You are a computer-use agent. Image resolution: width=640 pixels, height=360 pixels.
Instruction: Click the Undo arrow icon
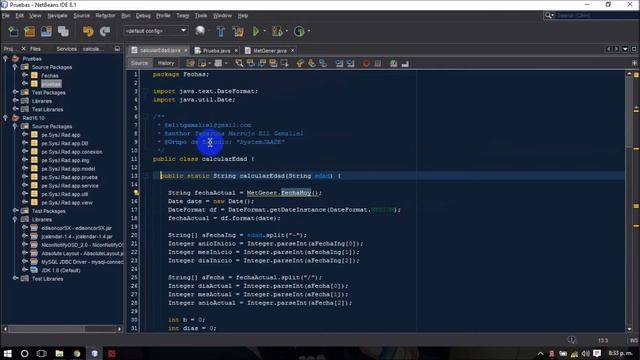[x=88, y=31]
